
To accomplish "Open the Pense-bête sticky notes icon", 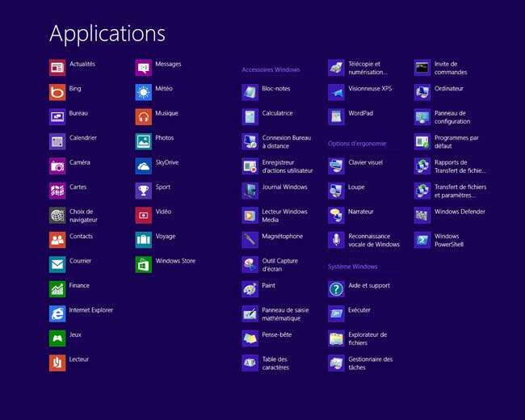I will pos(250,338).
